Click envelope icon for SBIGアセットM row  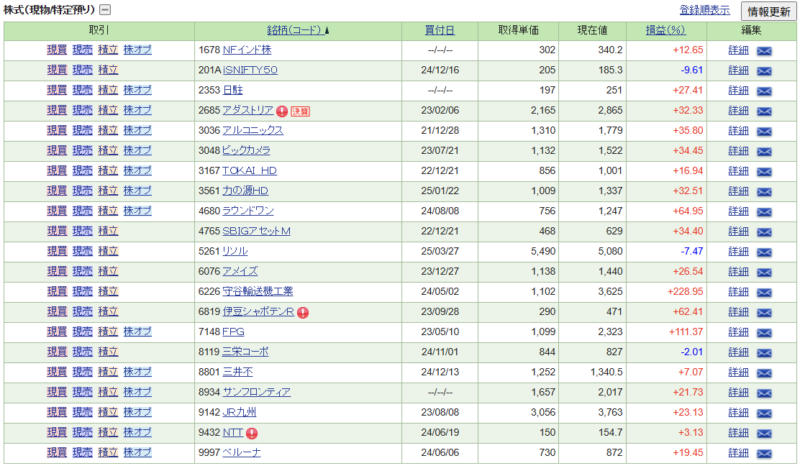click(x=764, y=232)
